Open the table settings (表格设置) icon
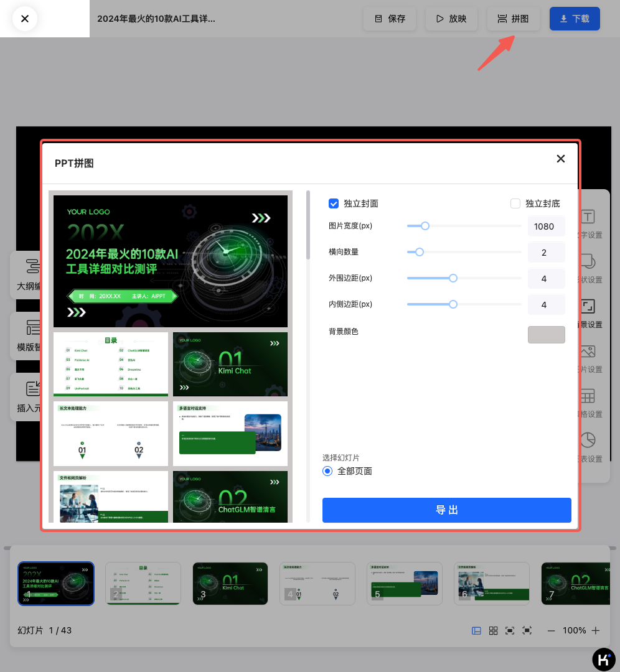This screenshot has height=672, width=620. click(x=588, y=396)
